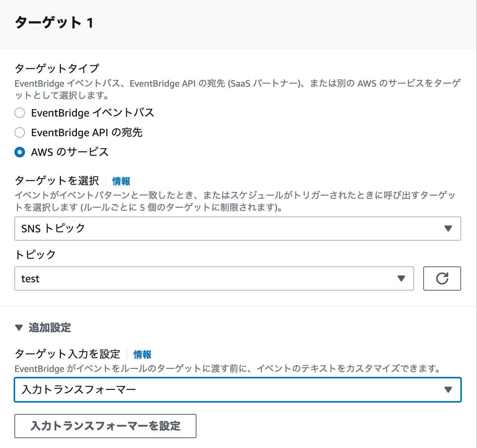Click the トピック field label
The width and height of the screenshot is (477, 448).
tap(35, 255)
